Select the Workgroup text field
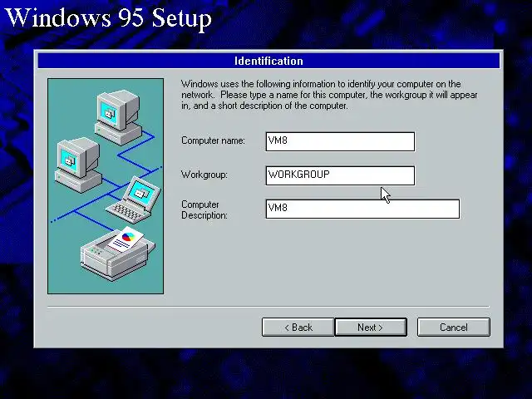This screenshot has height=399, width=532. click(x=340, y=175)
